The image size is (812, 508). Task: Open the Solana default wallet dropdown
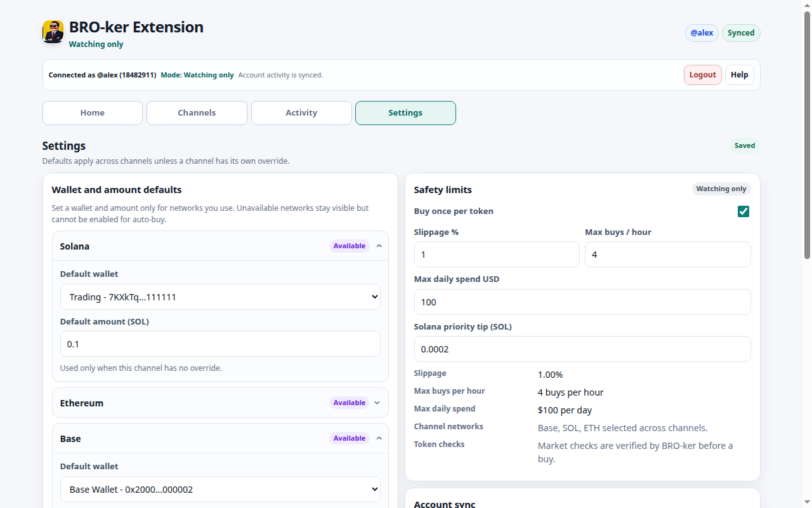(x=220, y=297)
